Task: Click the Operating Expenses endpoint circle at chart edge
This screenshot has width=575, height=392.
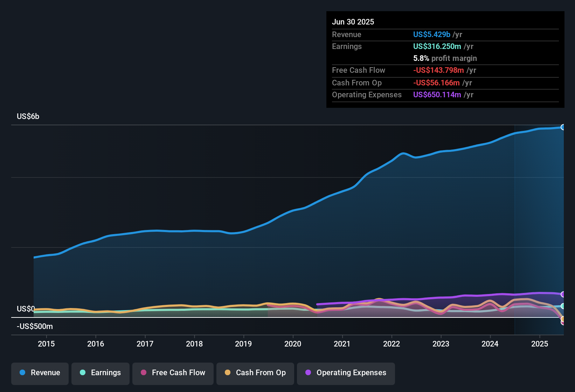Action: (563, 294)
